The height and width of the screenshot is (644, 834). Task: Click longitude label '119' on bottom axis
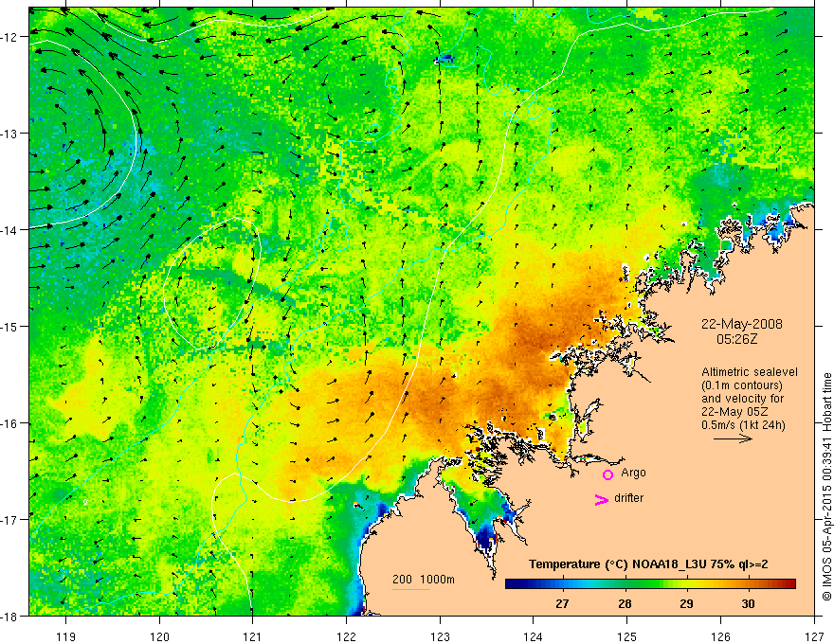click(x=66, y=636)
